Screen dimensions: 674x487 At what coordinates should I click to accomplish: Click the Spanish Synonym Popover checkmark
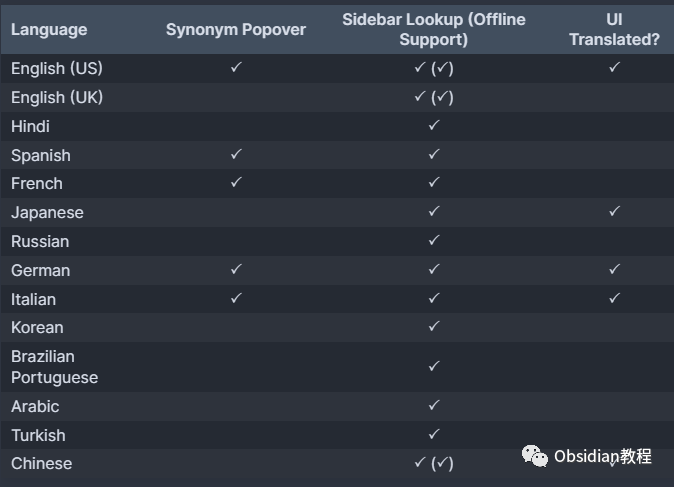click(236, 154)
